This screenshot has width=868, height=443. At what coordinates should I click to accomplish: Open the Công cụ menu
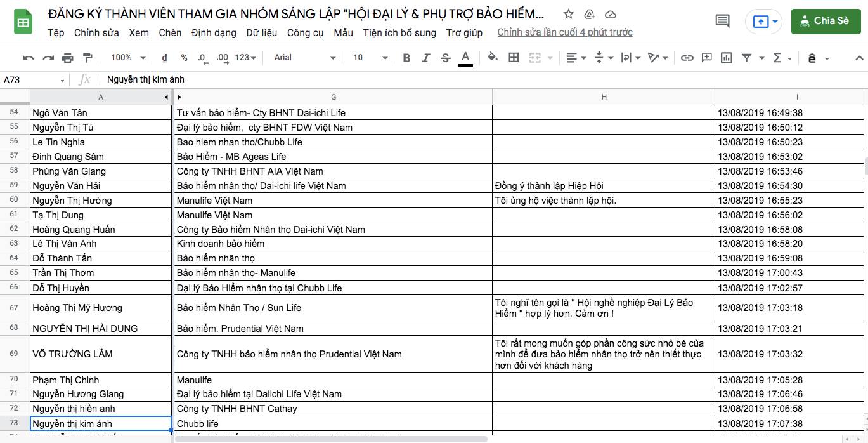[306, 32]
